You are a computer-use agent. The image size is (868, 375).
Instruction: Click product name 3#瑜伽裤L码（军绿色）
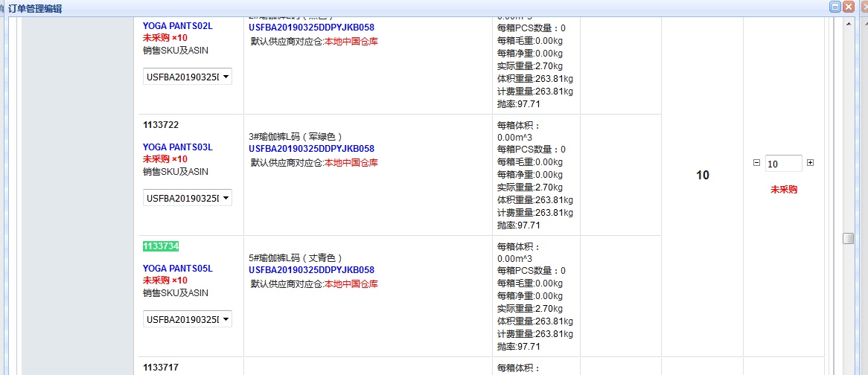click(x=296, y=137)
